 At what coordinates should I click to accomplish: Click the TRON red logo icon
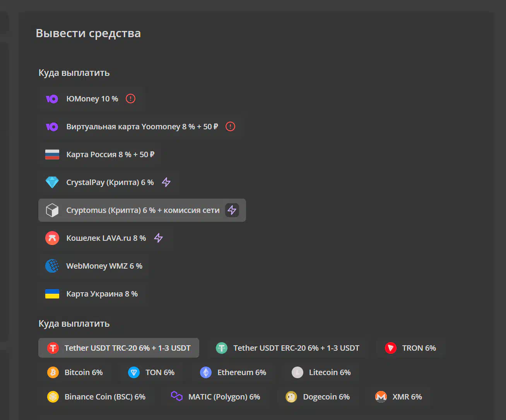391,348
